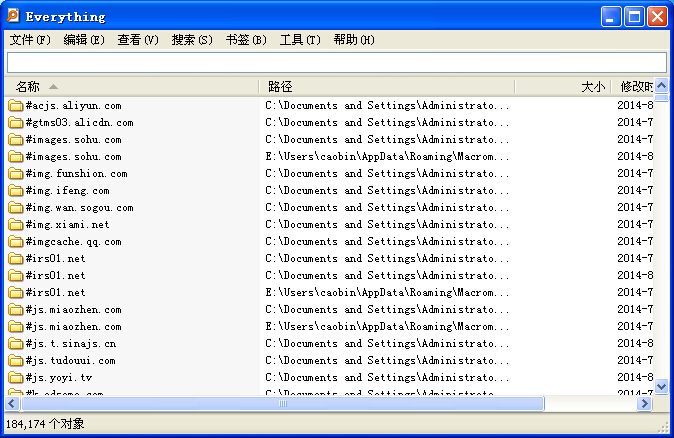674x438 pixels.
Task: Select the #acjs.aliyun.com folder name
Action: click(74, 106)
